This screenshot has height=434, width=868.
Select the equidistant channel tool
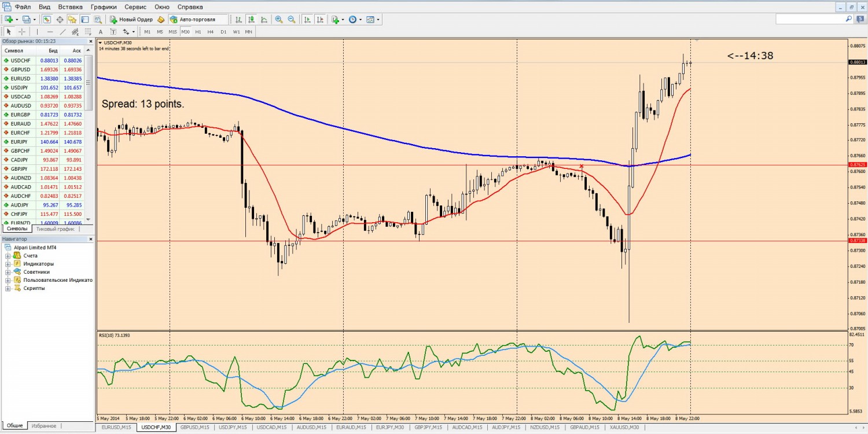point(75,32)
